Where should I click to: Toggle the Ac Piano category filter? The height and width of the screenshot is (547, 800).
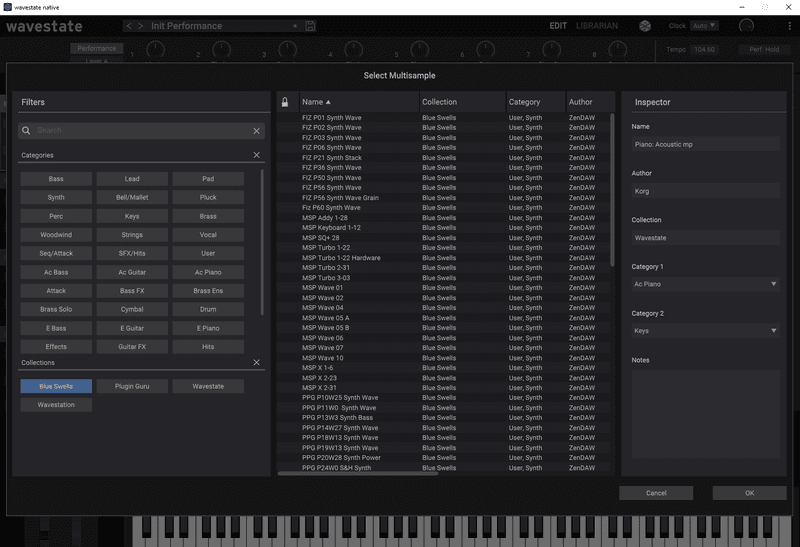point(208,272)
